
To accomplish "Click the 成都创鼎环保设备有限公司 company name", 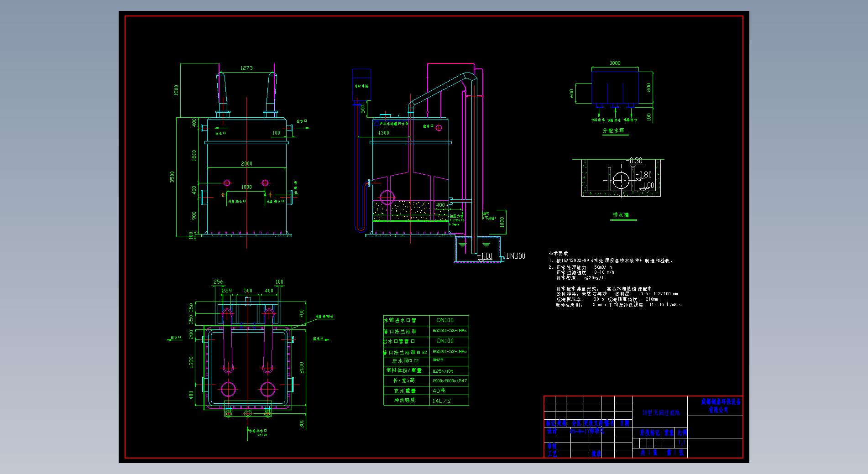I will [x=721, y=406].
